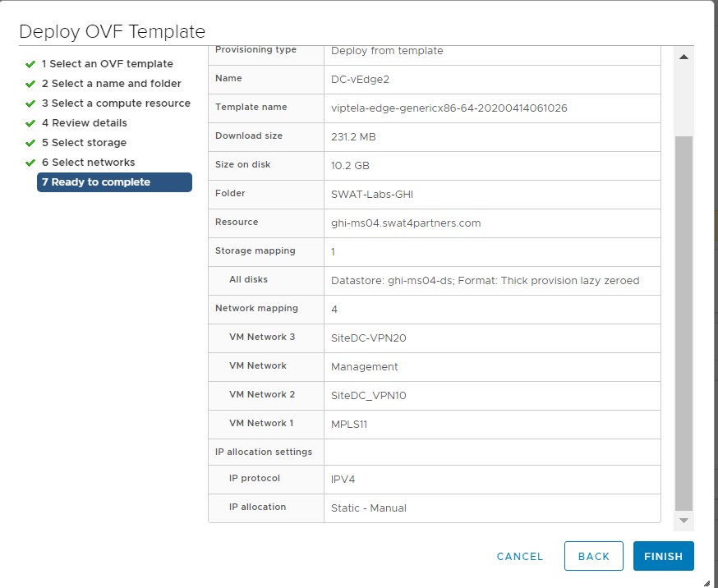
Task: Open step 6 Select networks
Action: 88,163
